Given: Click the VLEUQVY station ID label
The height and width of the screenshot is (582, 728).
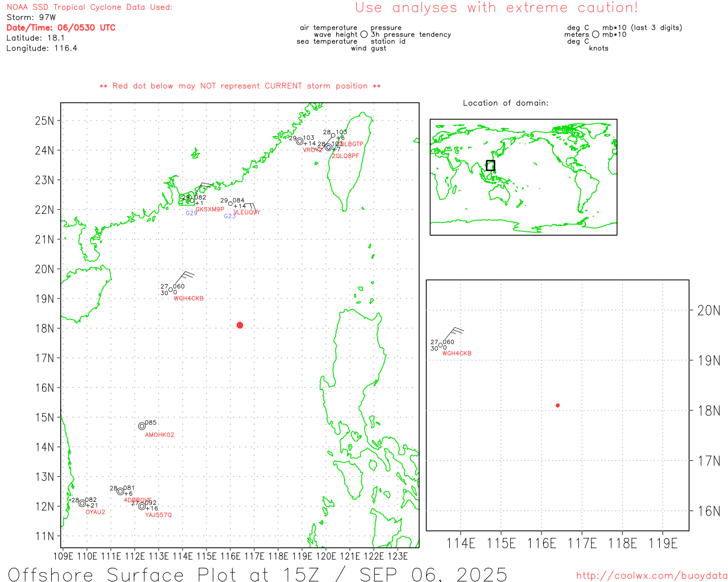Looking at the screenshot, I should [x=247, y=213].
